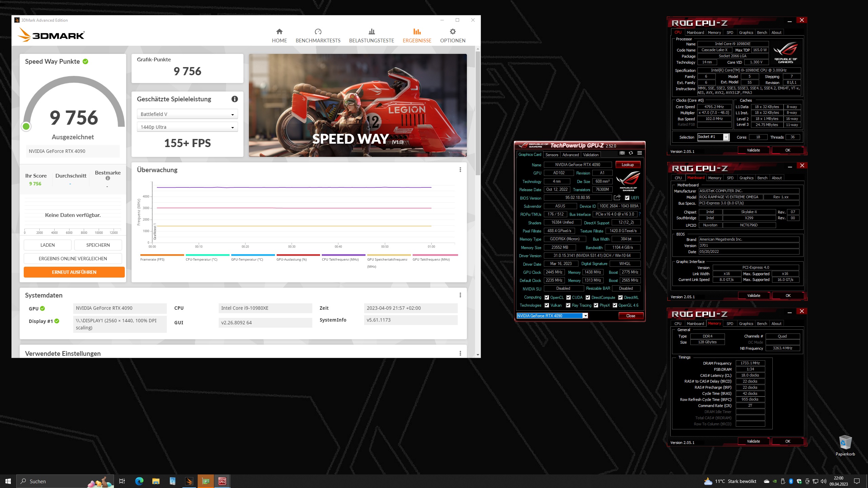This screenshot has height=488, width=868.
Task: Click the BIOS share/export icon in GPU-Z
Action: (x=617, y=198)
